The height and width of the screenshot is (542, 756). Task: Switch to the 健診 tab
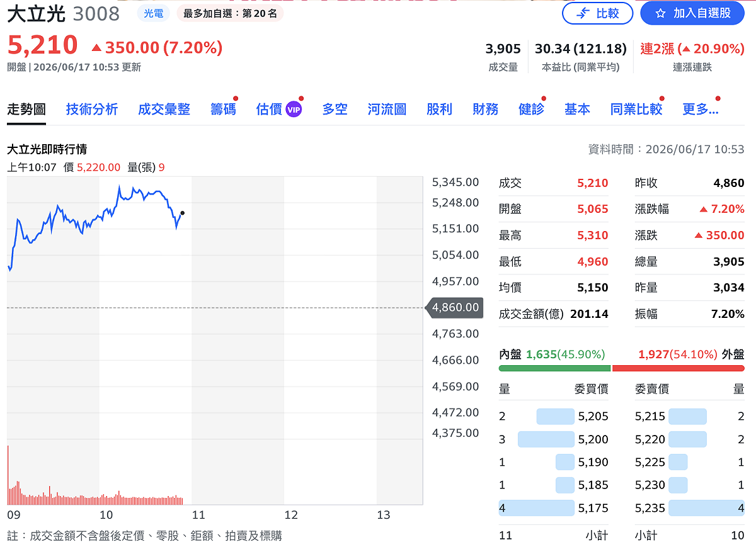531,110
